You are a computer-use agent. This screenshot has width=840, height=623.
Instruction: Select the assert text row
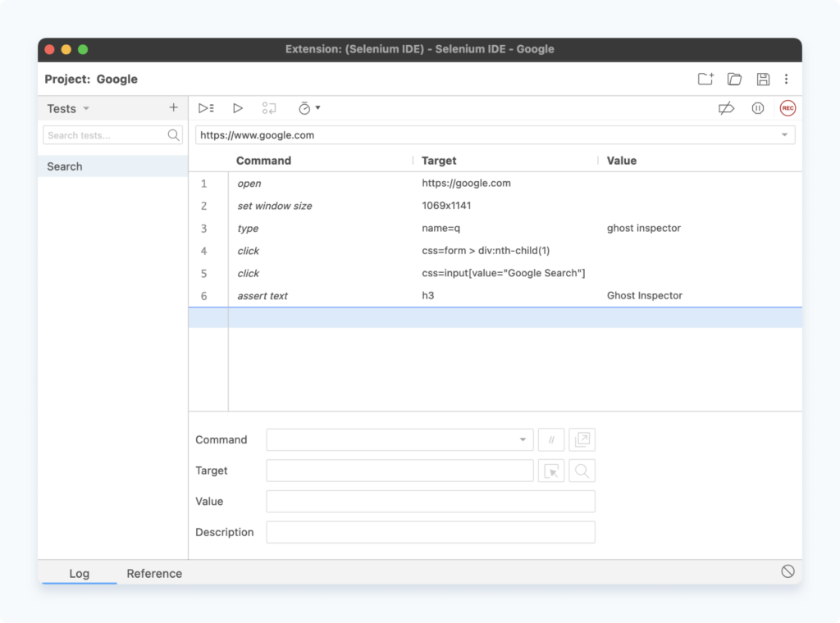click(495, 295)
